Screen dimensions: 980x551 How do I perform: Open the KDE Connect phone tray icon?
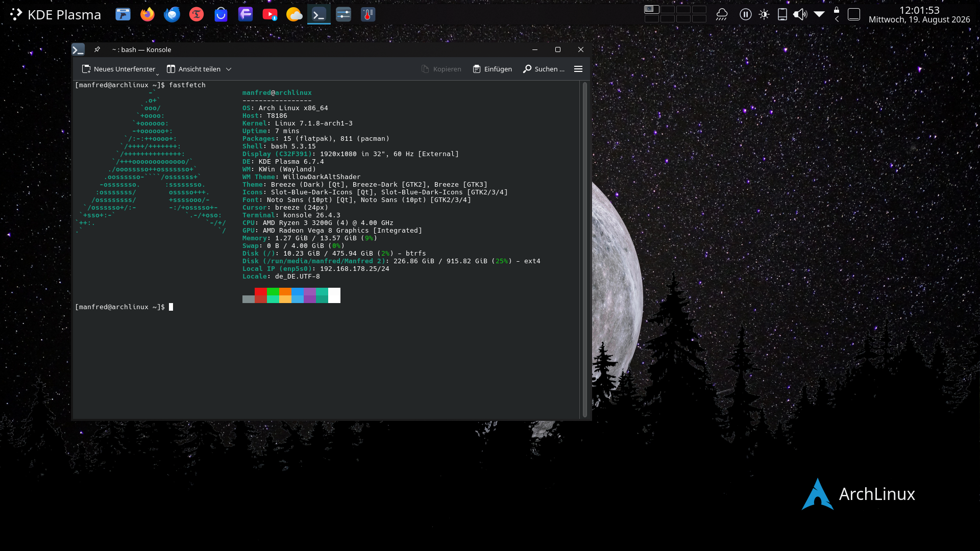click(x=782, y=14)
